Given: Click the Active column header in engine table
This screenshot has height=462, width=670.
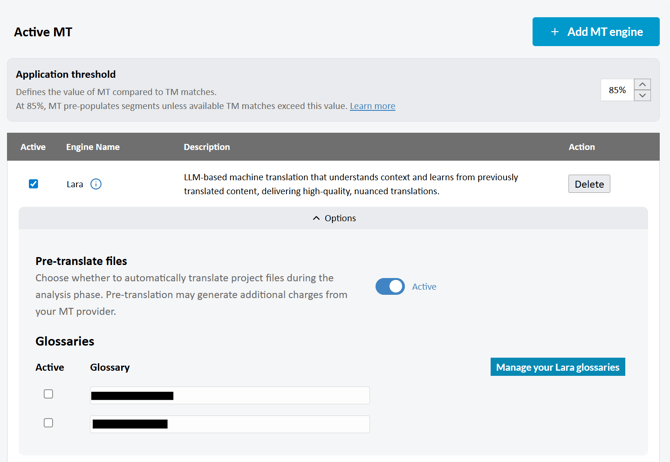Looking at the screenshot, I should click(33, 147).
